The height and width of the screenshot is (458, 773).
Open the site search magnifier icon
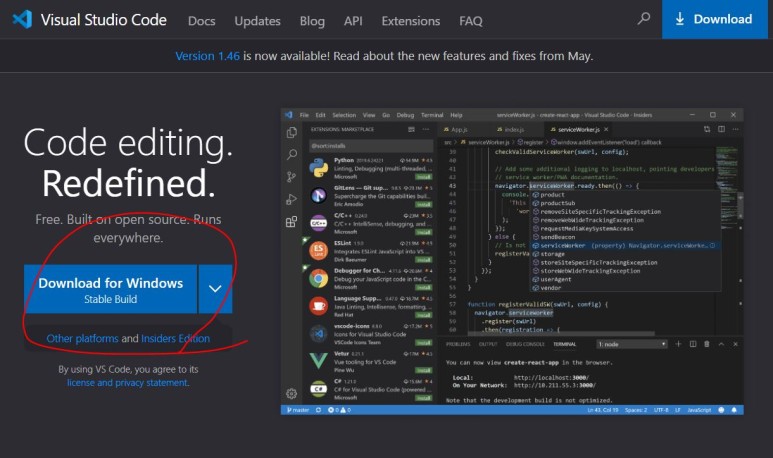point(643,19)
